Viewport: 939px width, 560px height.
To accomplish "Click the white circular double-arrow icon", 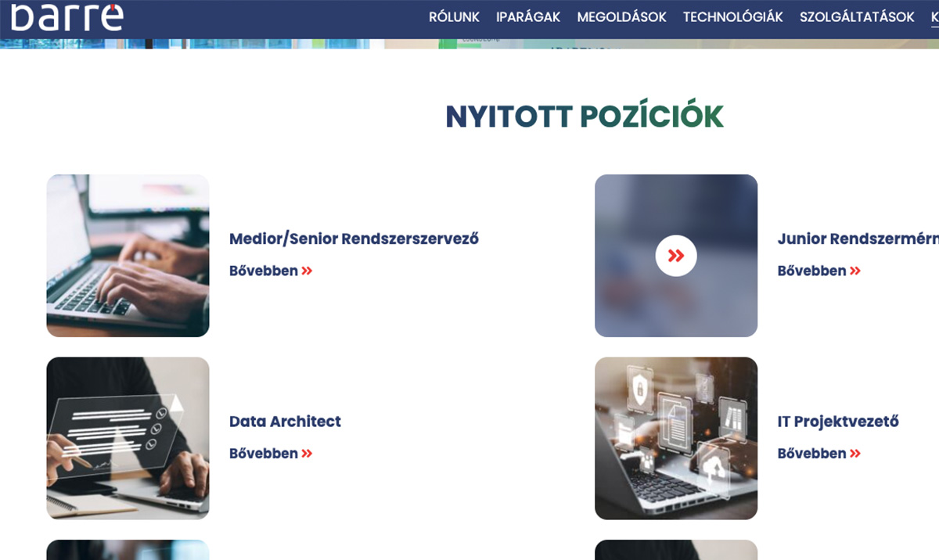I will [676, 256].
